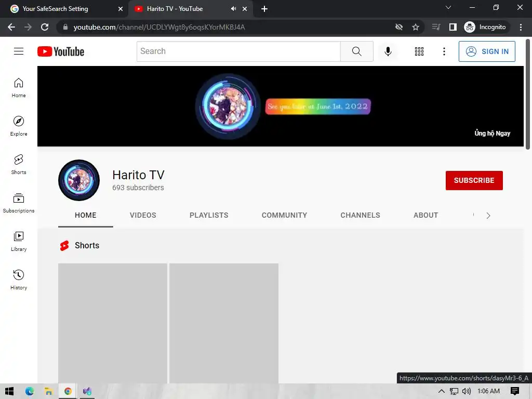The image size is (532, 399).
Task: Click the red Shorts section icon
Action: [64, 245]
